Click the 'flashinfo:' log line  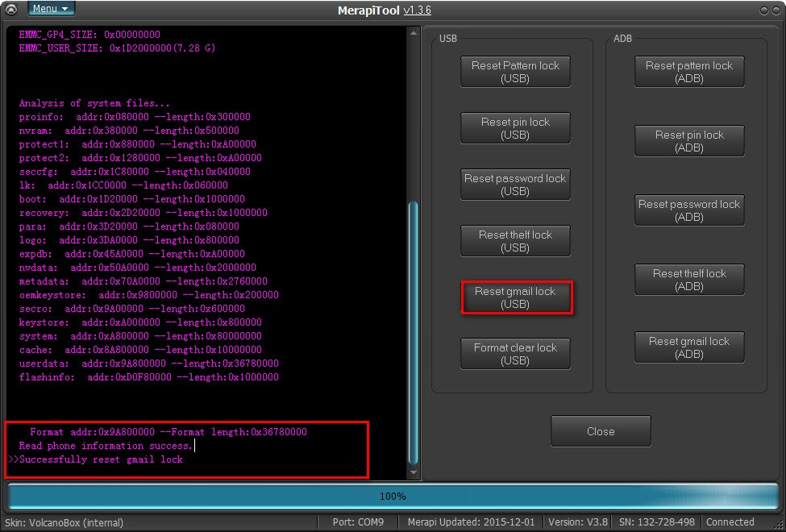pos(149,377)
